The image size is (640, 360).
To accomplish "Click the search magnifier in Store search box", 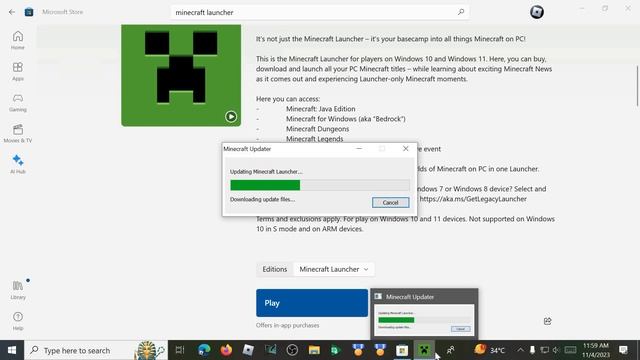I will 461,12.
